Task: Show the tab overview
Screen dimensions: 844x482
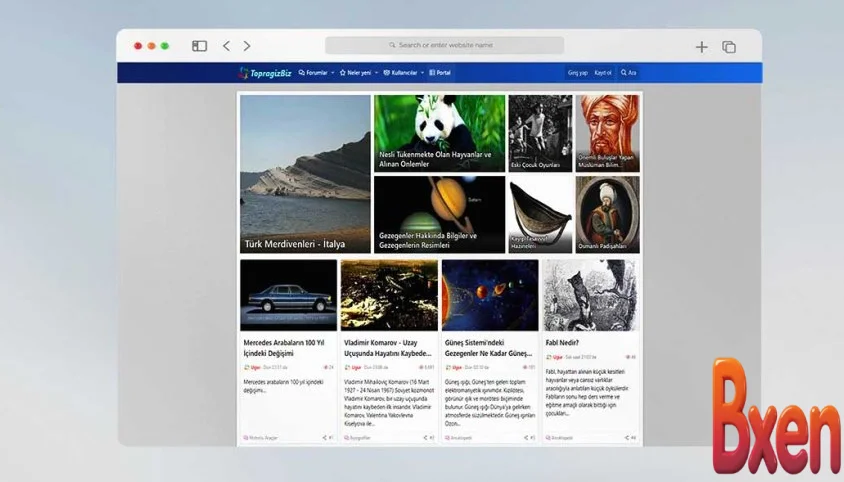Action: pyautogui.click(x=729, y=47)
